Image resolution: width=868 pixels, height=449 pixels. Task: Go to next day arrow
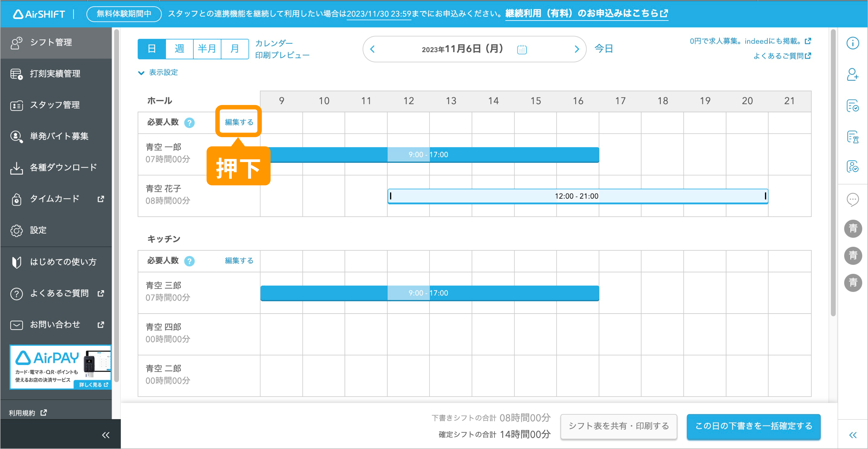point(577,49)
